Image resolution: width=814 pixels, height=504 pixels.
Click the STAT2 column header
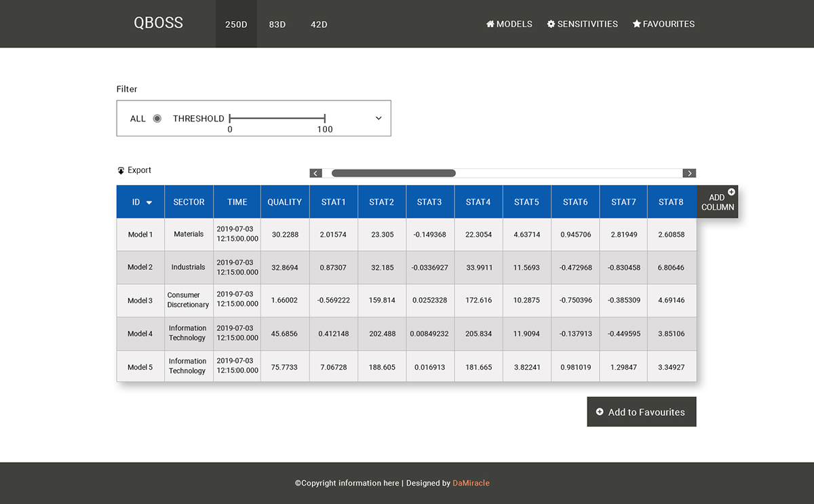pos(382,202)
